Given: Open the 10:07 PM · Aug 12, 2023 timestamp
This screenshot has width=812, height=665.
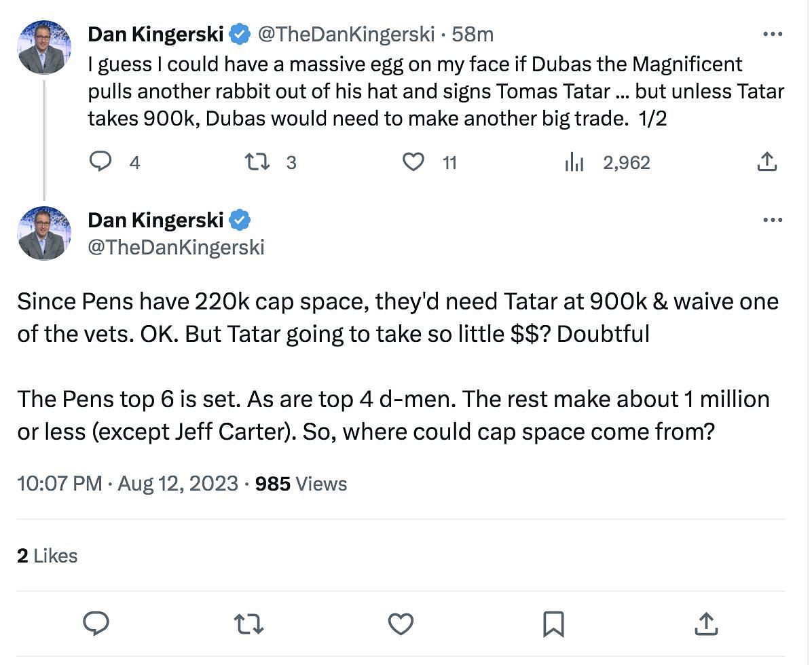Looking at the screenshot, I should tap(127, 484).
